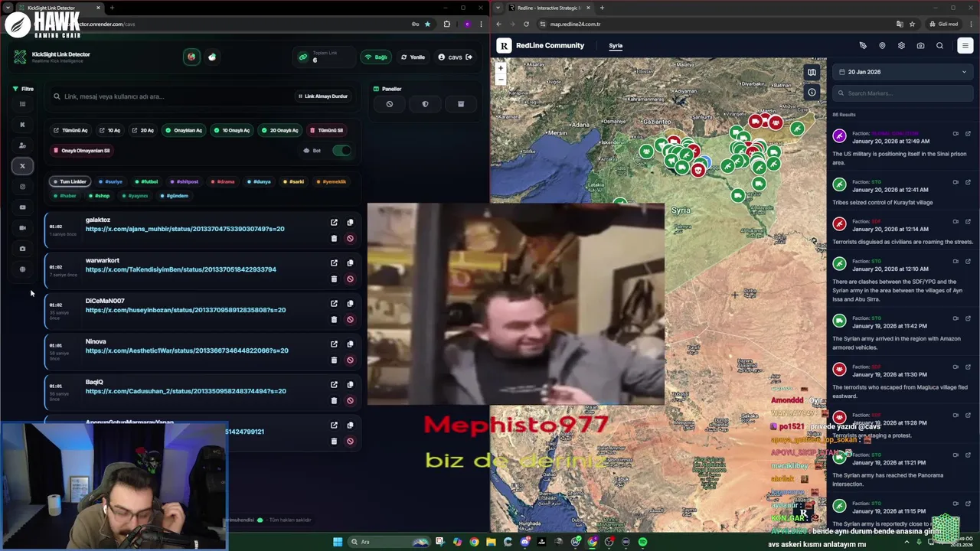Open the shield panel icon
The height and width of the screenshot is (551, 980).
coord(425,104)
